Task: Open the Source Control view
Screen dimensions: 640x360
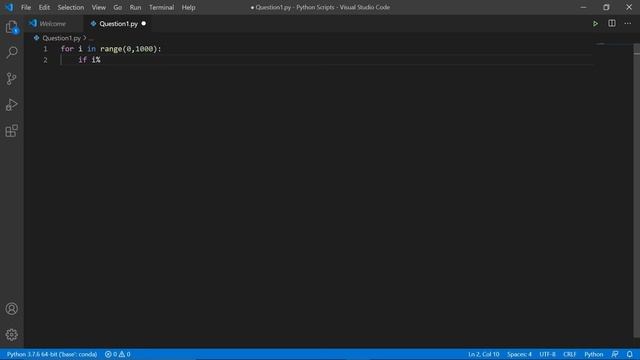Action: click(12, 78)
